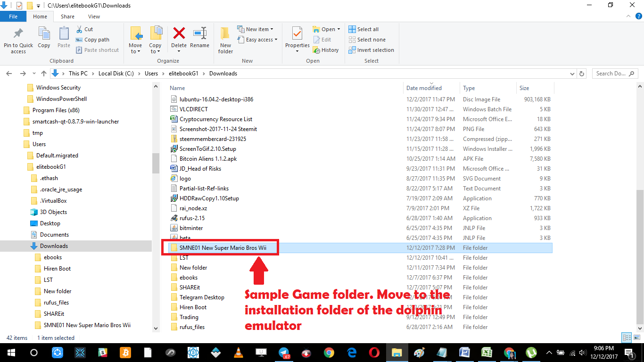Go up one folder level arrow
644x362 pixels.
click(44, 74)
